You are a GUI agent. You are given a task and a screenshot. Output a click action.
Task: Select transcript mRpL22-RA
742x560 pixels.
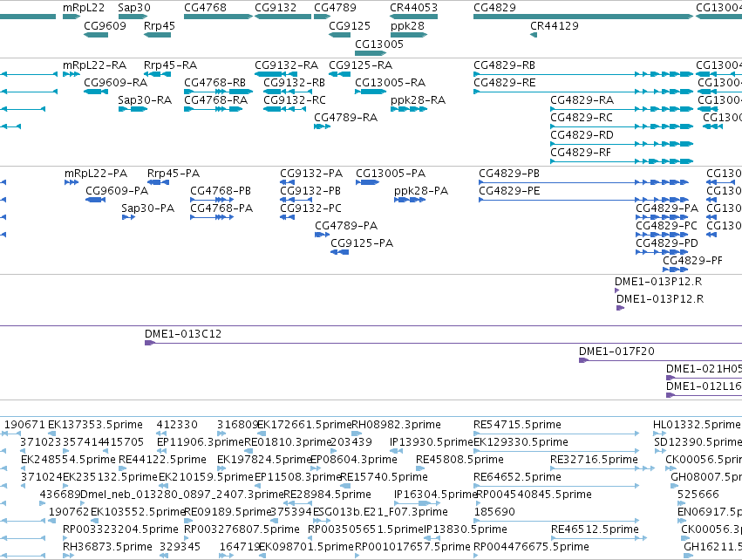[71, 74]
